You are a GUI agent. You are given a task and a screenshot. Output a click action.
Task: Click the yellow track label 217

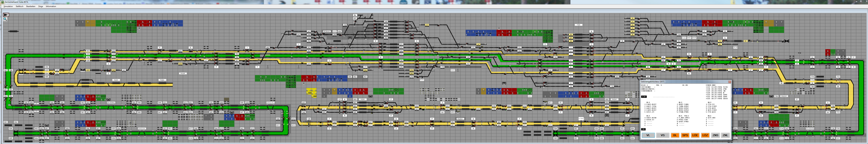[427, 25]
